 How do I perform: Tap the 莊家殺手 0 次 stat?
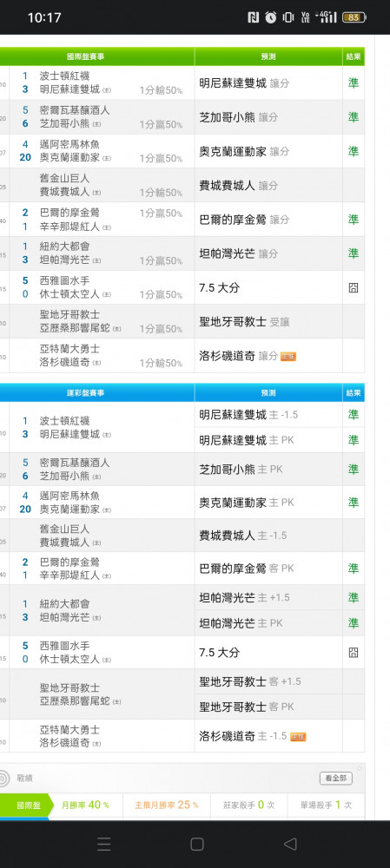tap(248, 805)
